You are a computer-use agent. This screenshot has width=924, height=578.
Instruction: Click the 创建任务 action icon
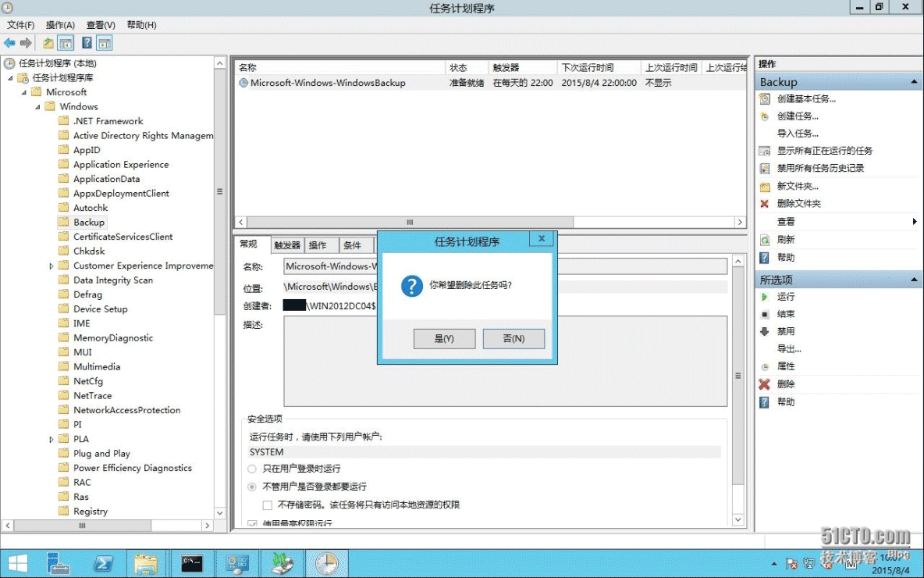coord(764,116)
